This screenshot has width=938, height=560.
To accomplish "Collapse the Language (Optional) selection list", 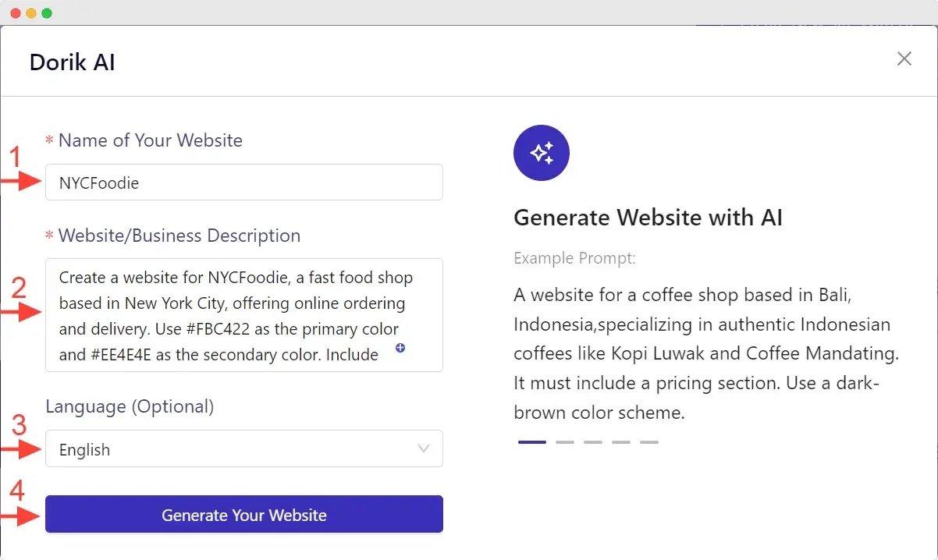I will pos(243,448).
